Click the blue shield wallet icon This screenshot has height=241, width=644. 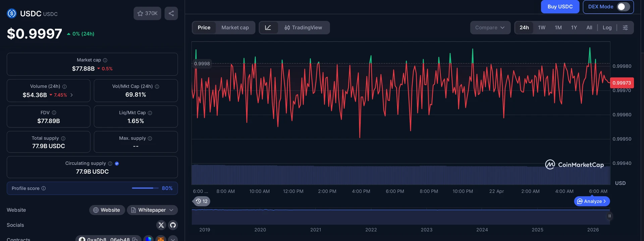(149, 239)
